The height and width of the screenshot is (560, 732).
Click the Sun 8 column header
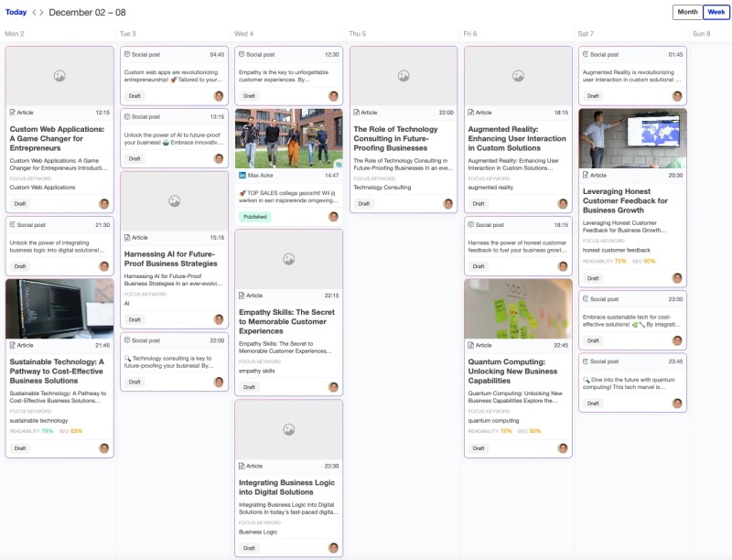[702, 33]
